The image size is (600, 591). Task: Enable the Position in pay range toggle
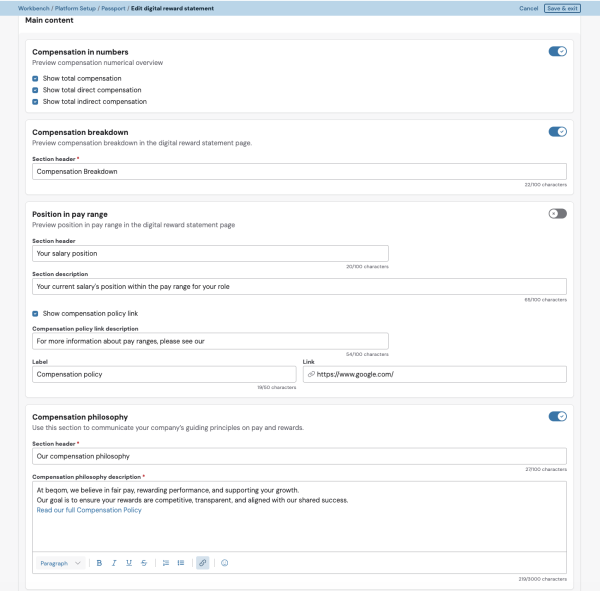(x=558, y=214)
